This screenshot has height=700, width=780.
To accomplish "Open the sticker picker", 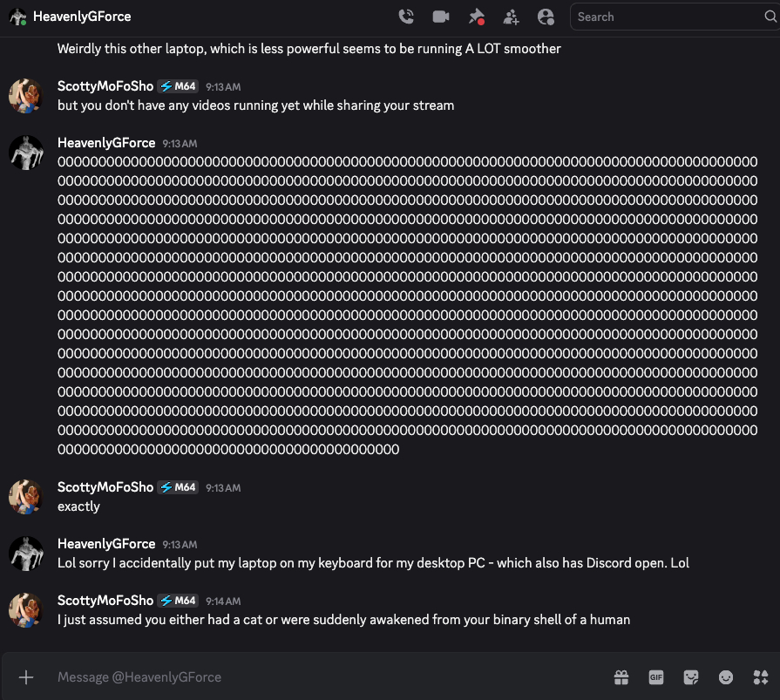I will click(x=691, y=677).
